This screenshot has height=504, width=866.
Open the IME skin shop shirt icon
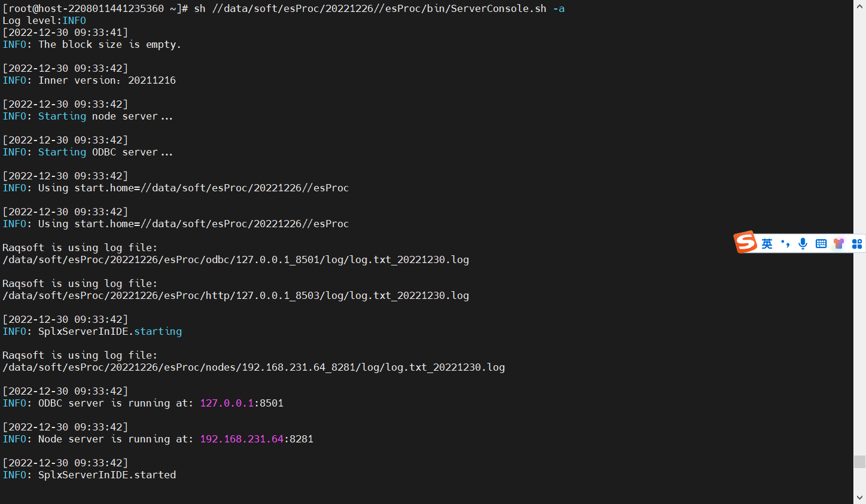[x=839, y=243]
